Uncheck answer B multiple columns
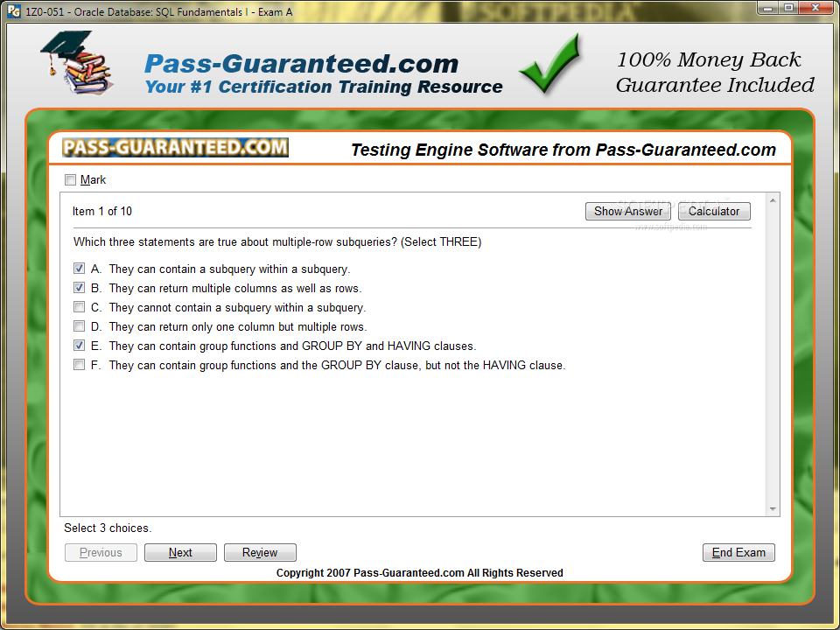Screen dimensions: 840x630 (80, 288)
